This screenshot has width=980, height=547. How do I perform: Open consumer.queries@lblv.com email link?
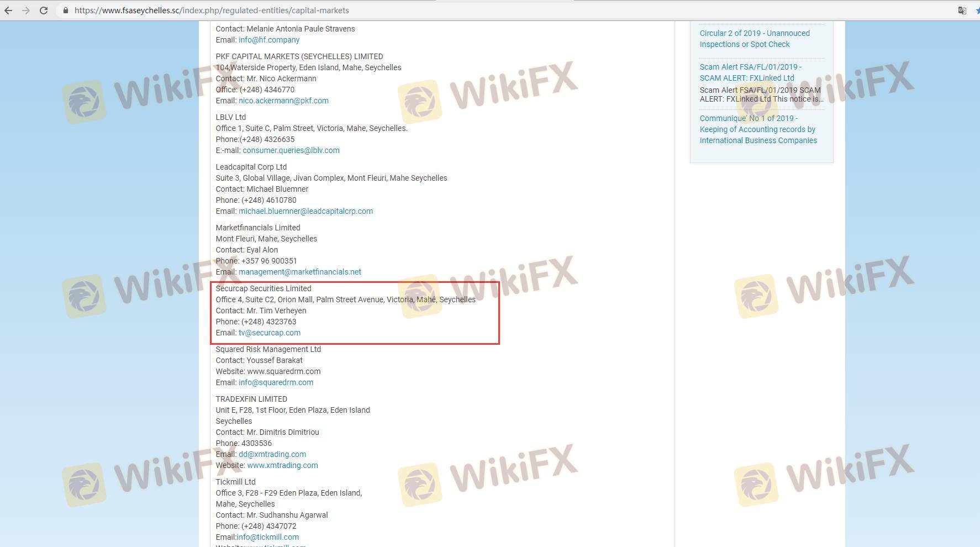coord(291,150)
